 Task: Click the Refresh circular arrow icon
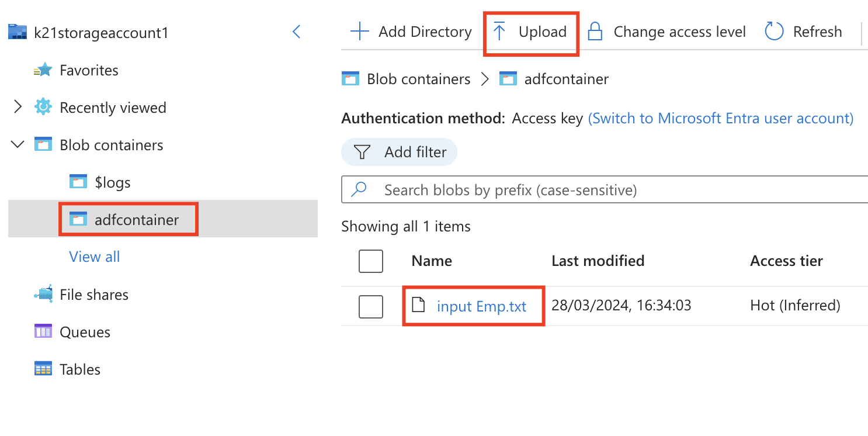pyautogui.click(x=774, y=32)
